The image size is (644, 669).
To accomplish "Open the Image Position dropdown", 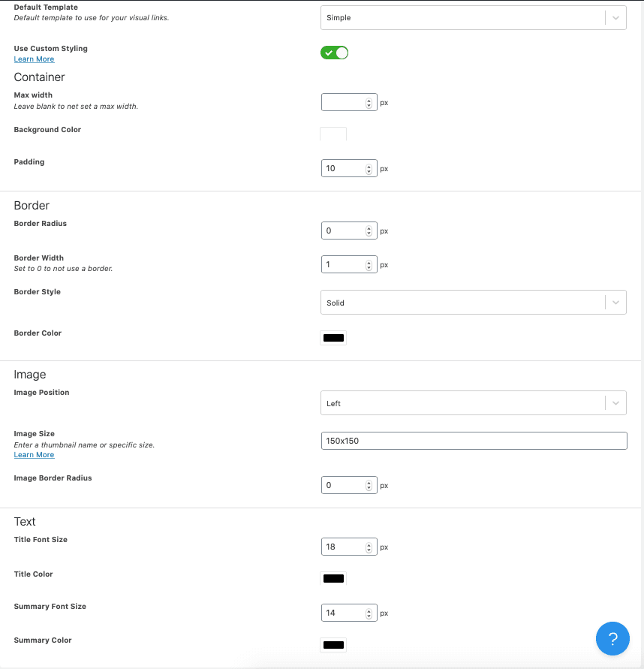I will tap(473, 403).
